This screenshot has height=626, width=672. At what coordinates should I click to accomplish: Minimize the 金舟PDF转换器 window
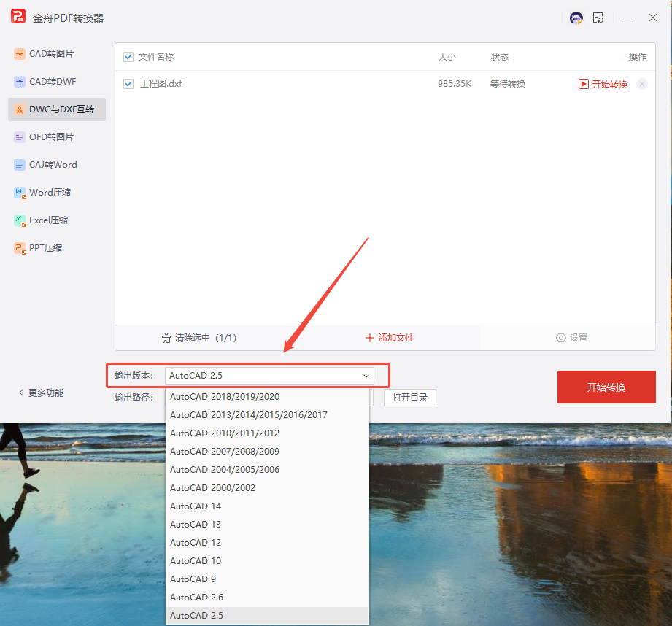tap(627, 18)
